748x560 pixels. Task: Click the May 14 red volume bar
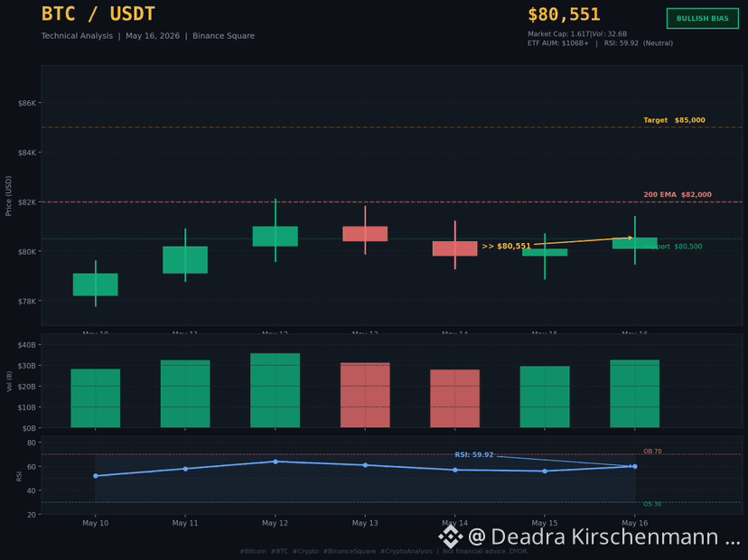[454, 398]
